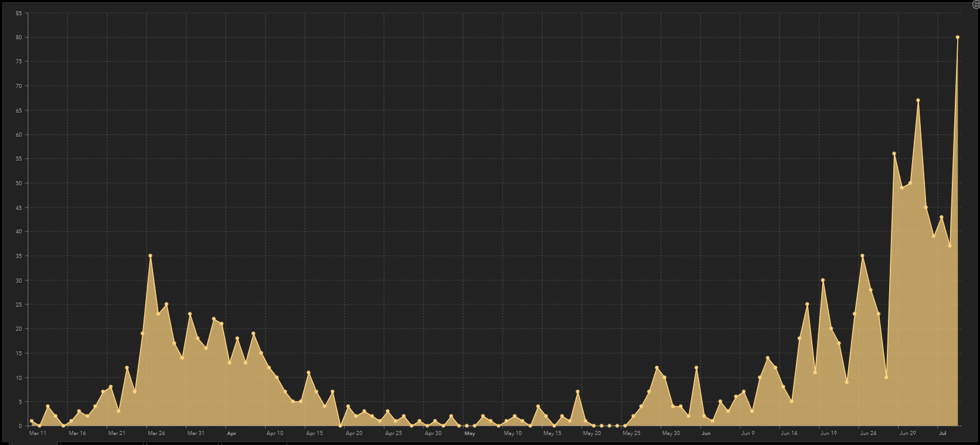
Task: Select the bold 'May' month axis label
Action: point(469,433)
